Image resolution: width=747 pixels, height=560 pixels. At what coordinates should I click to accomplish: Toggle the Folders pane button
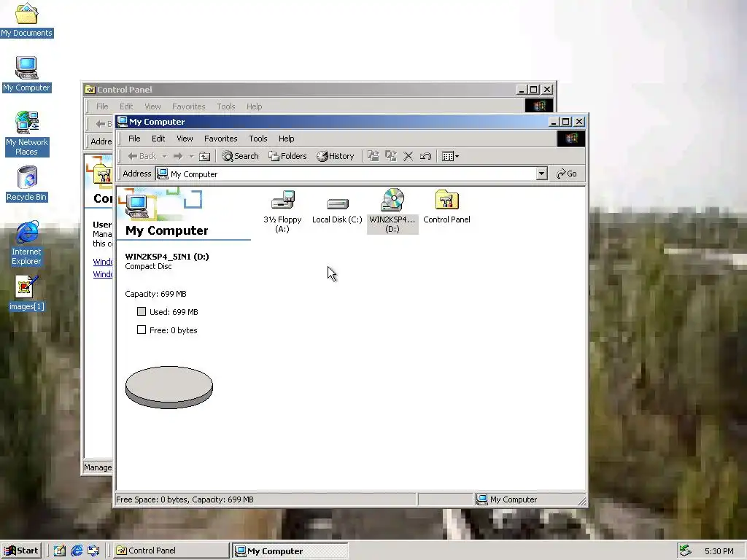[287, 156]
